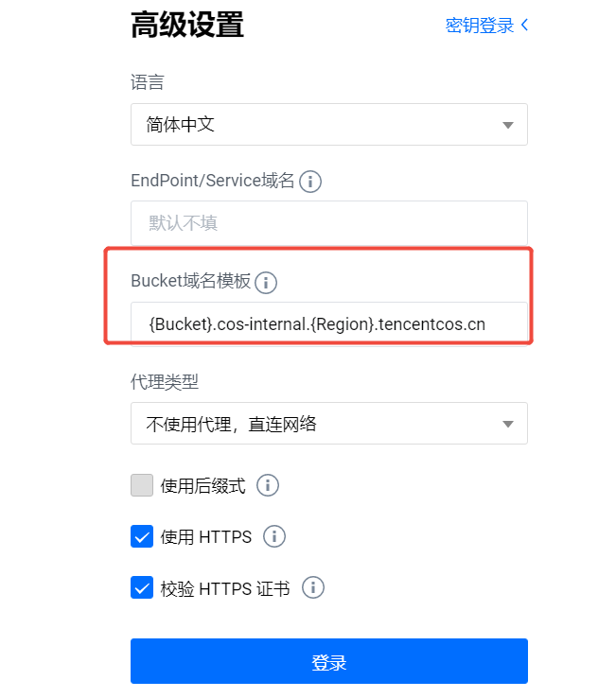Enable the 使用后缀式 checkbox
This screenshot has height=698, width=616.
coord(142,485)
